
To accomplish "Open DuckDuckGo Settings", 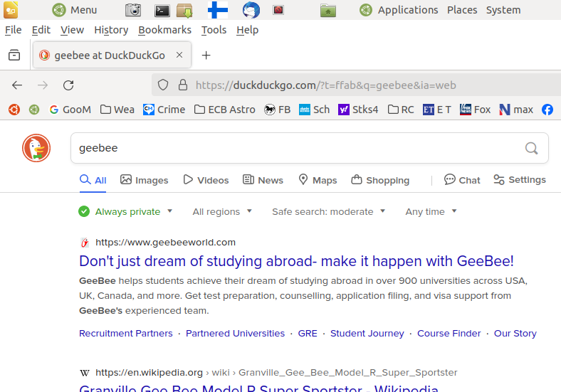I will [520, 179].
